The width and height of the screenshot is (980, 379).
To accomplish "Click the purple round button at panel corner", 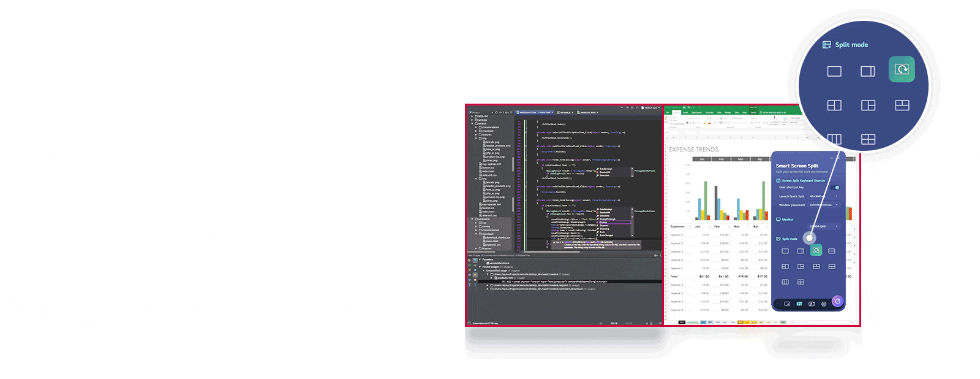I will pos(837,301).
